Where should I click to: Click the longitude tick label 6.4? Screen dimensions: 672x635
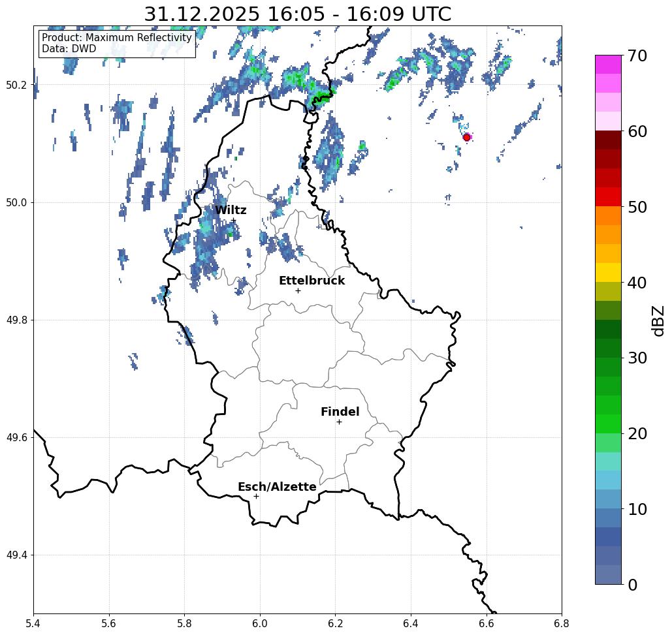pos(411,623)
